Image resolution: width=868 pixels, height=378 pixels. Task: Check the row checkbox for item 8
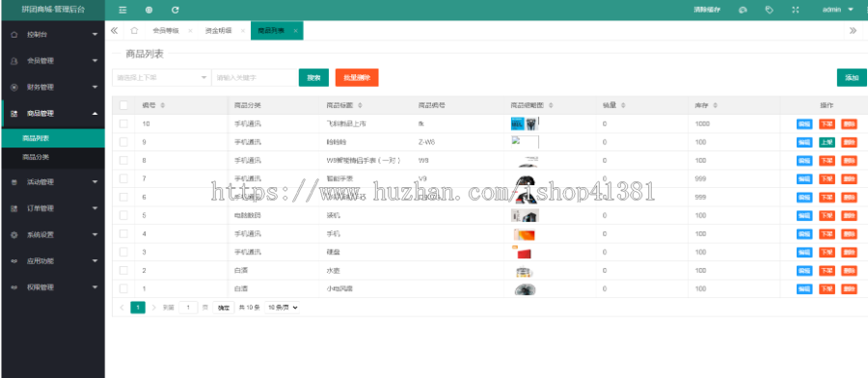[123, 160]
